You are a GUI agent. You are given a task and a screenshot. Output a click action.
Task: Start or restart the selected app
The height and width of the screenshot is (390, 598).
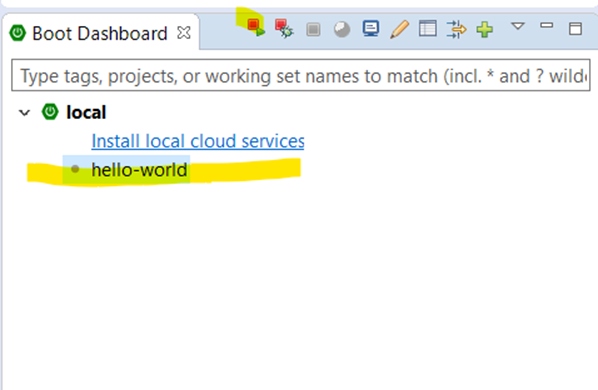256,28
